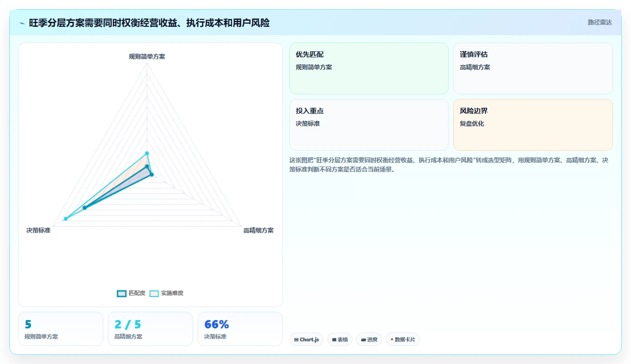631x364 pixels.
Task: Click the Chart.js tag chip
Action: (306, 339)
